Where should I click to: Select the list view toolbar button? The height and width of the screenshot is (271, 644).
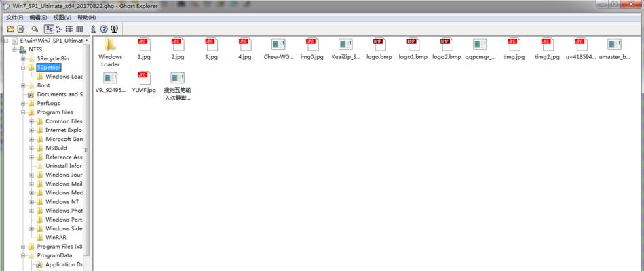coord(69,29)
